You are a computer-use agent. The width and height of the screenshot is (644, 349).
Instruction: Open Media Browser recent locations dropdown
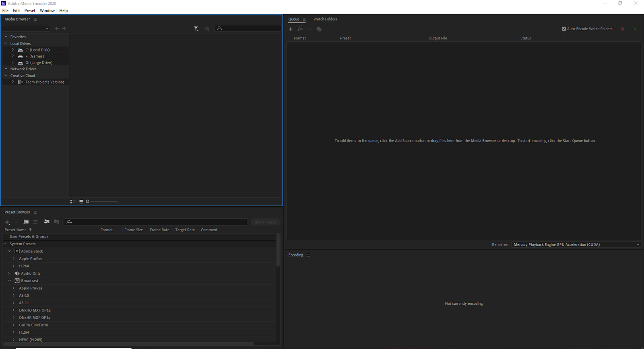pos(26,29)
